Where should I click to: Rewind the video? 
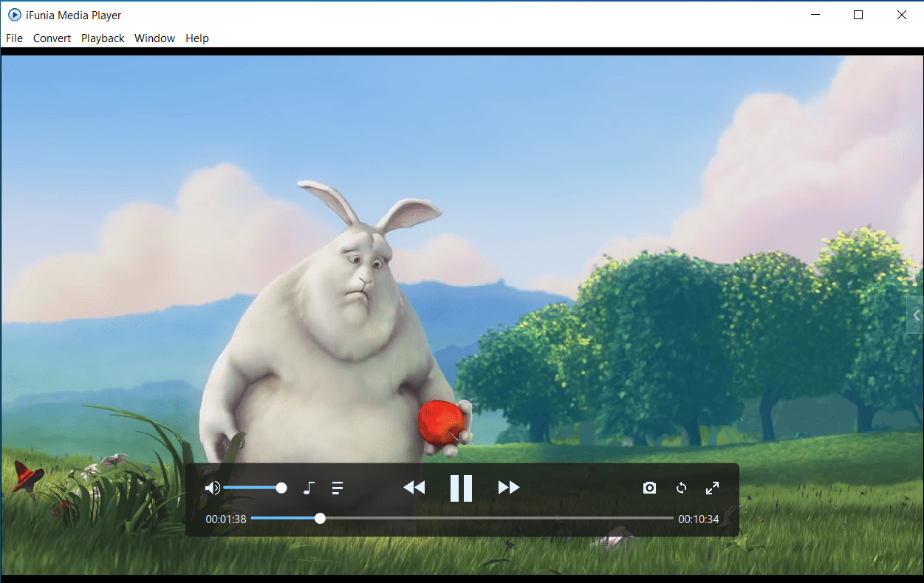414,488
